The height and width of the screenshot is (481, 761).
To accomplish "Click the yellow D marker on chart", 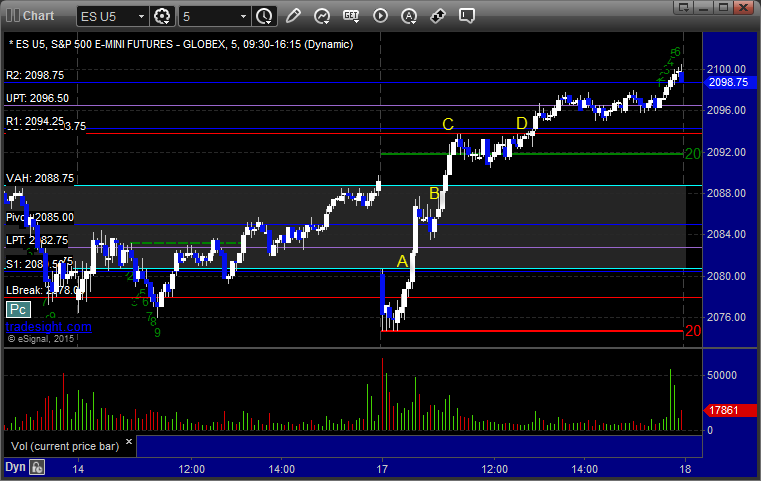I will coord(522,123).
